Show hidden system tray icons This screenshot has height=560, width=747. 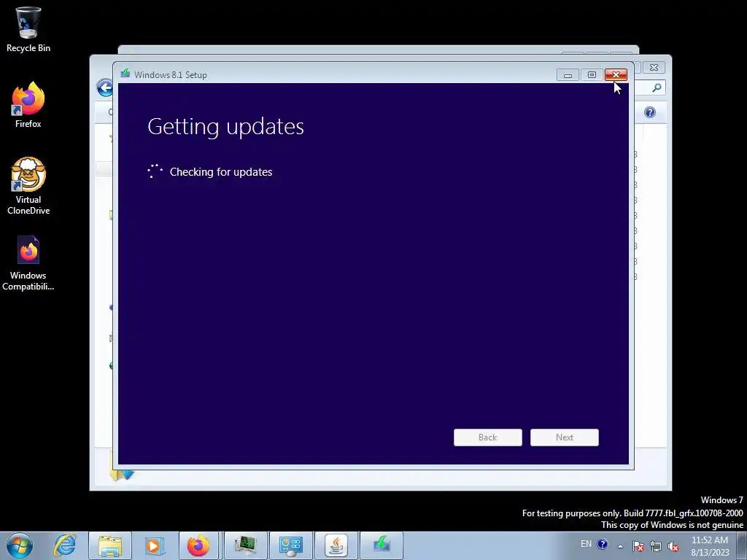pos(620,545)
